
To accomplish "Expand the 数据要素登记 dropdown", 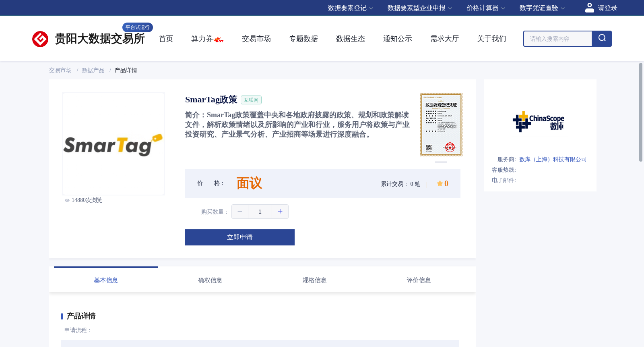I will pyautogui.click(x=350, y=8).
